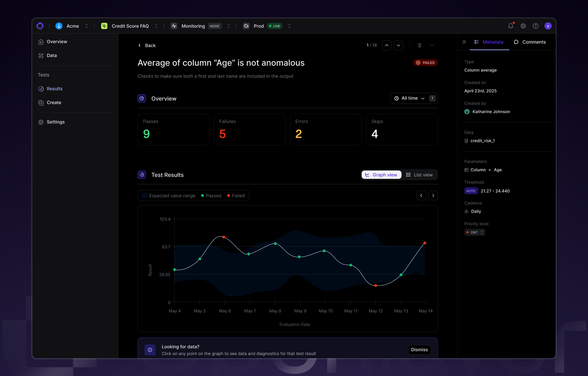This screenshot has height=376, width=588.
Task: Collapse the right side panel
Action: tap(464, 42)
